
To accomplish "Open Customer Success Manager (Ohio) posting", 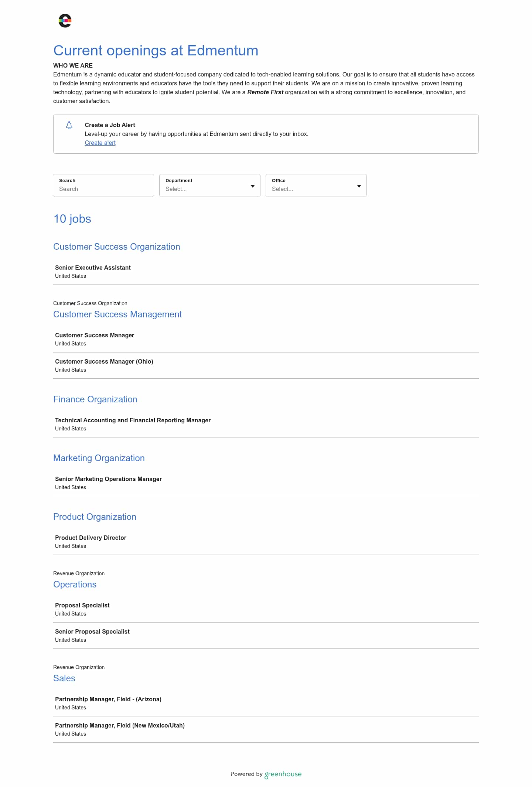I will 266,365.
